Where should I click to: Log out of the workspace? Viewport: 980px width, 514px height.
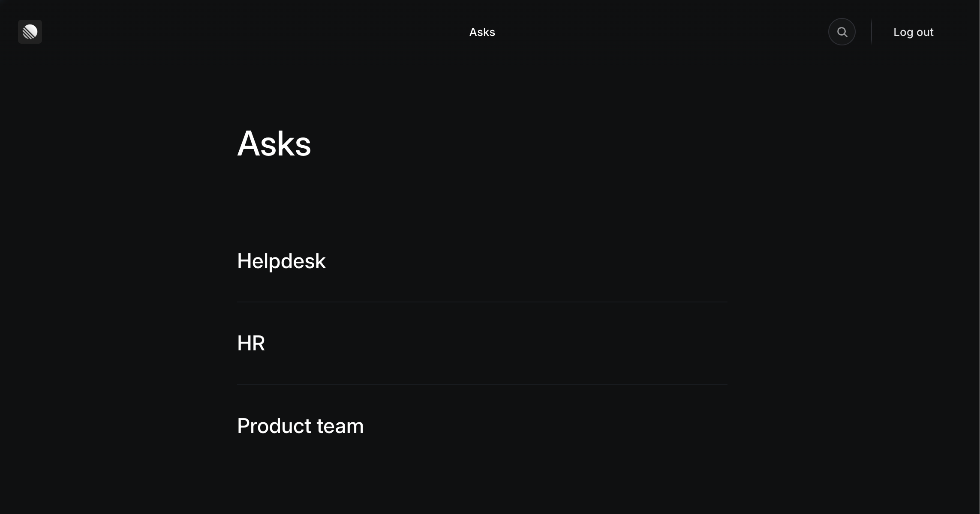pos(914,31)
